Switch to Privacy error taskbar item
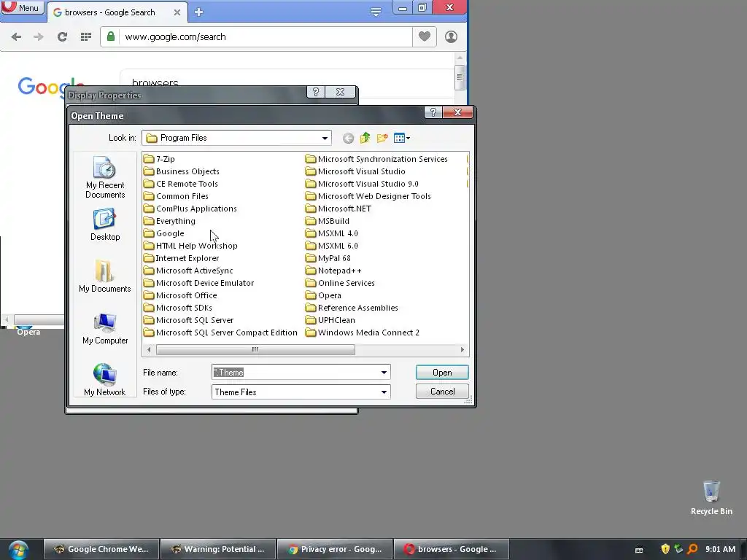The image size is (747, 560). tap(335, 549)
